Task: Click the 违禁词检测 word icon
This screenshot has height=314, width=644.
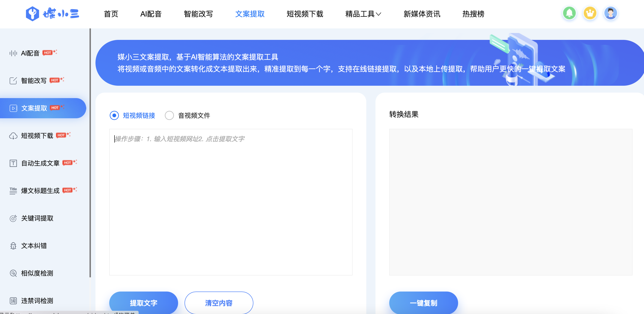Action: pos(13,301)
